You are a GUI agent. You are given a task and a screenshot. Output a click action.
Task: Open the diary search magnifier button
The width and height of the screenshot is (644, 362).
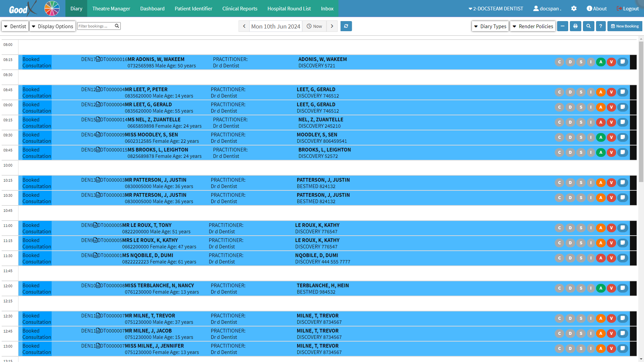click(588, 26)
